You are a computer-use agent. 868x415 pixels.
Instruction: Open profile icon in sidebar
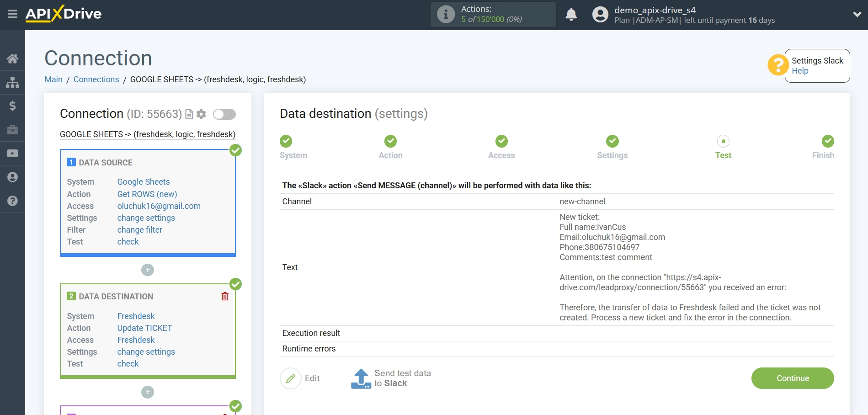12,177
